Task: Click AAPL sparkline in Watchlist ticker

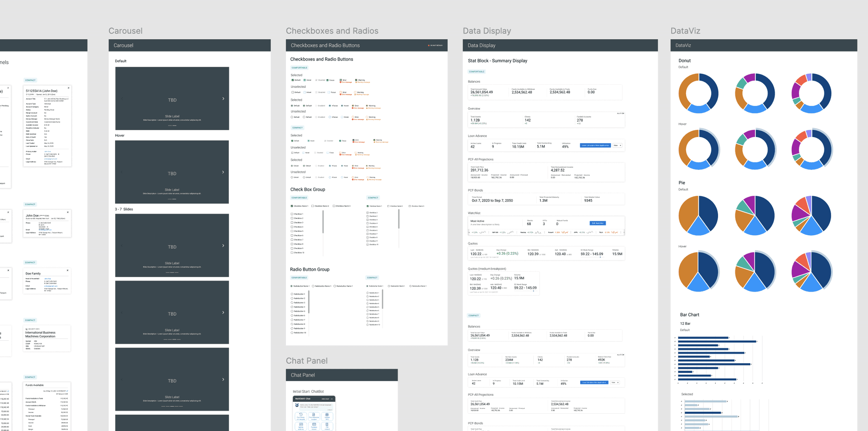Action: [590, 232]
